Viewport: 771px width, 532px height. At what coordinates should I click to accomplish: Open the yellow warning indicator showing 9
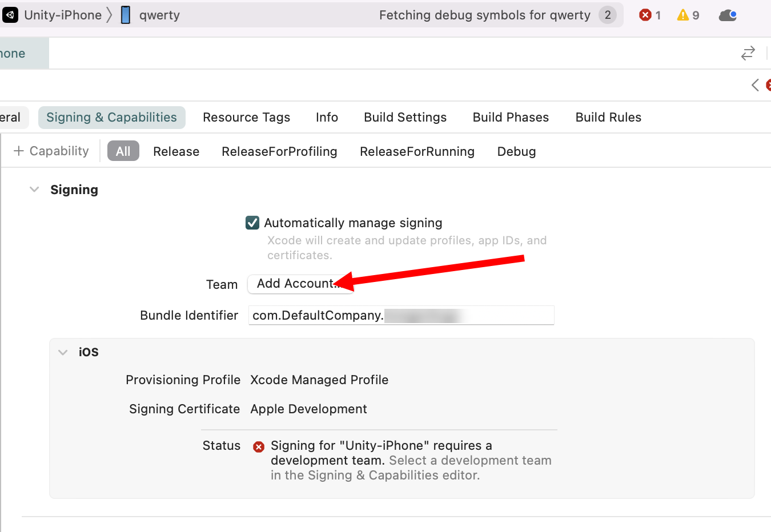coord(688,15)
